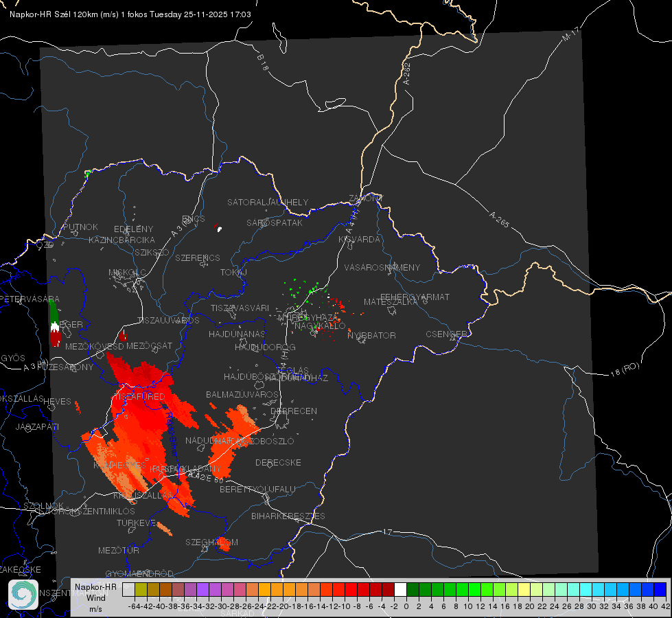Select the HAJDÚNÁNÁS label
672x618 pixels.
[x=237, y=334]
